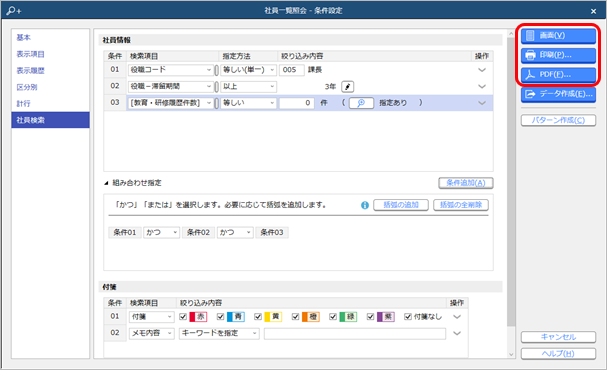Uncheck the 青 sticky note checkbox

[221, 317]
